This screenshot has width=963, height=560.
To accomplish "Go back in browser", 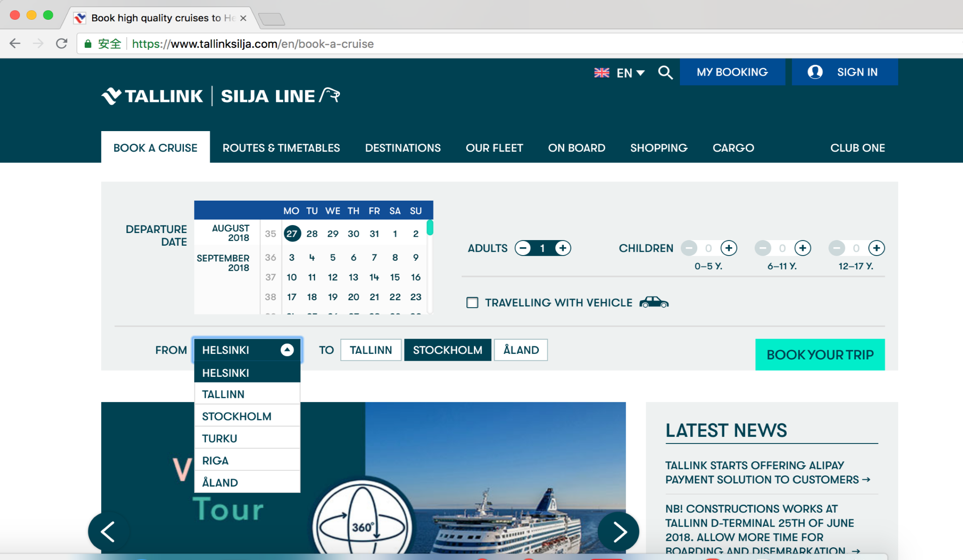I will tap(15, 44).
